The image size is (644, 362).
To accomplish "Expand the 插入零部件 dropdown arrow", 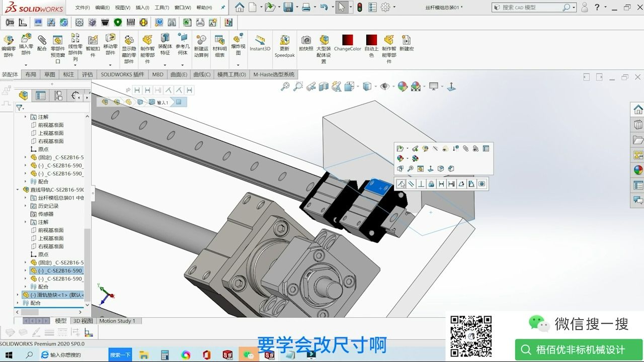I will (26, 64).
